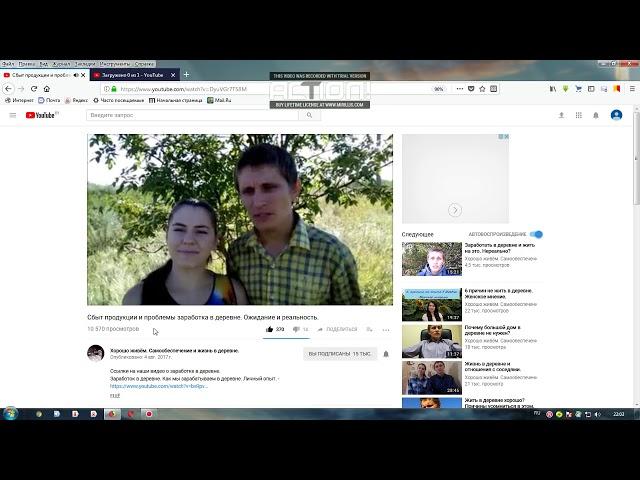This screenshot has height=480, width=640.
Task: Open the YouTube apps grid icon
Action: click(578, 116)
